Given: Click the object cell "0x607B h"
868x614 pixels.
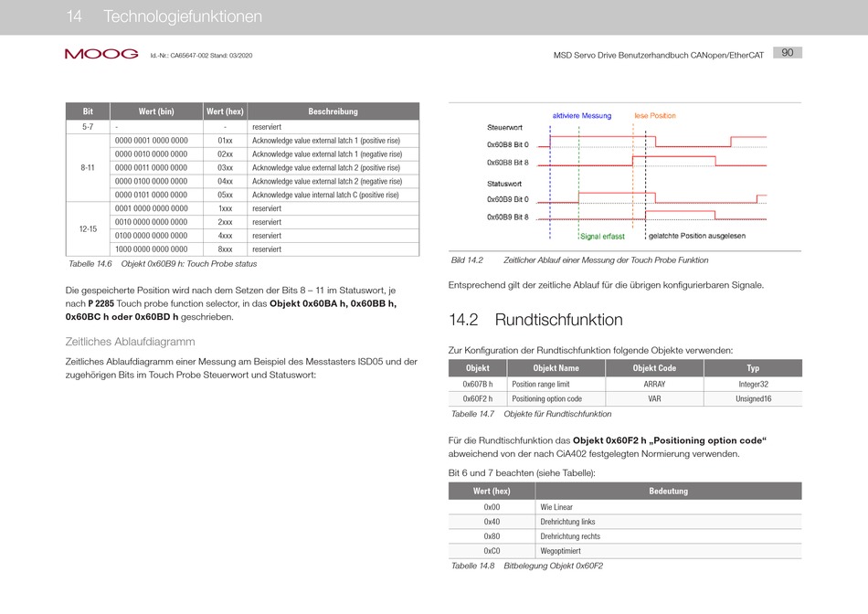Looking at the screenshot, I should click(478, 385).
